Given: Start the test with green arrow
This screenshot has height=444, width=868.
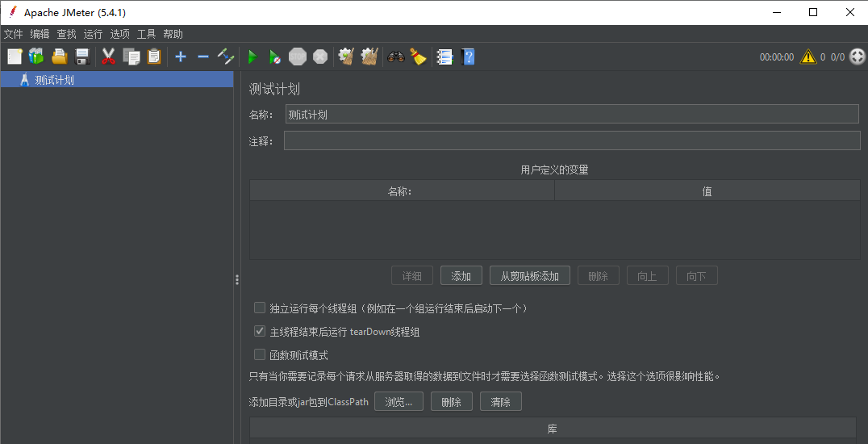Looking at the screenshot, I should pos(252,57).
